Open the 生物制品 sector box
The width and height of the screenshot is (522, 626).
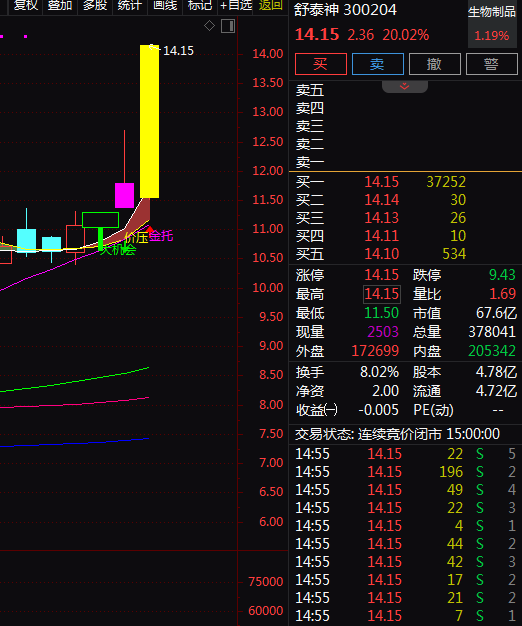[x=492, y=24]
